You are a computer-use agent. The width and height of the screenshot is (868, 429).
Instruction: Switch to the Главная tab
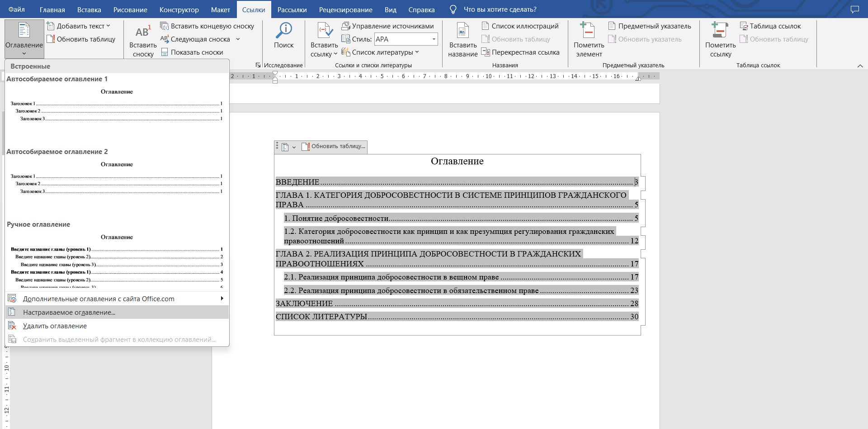52,9
